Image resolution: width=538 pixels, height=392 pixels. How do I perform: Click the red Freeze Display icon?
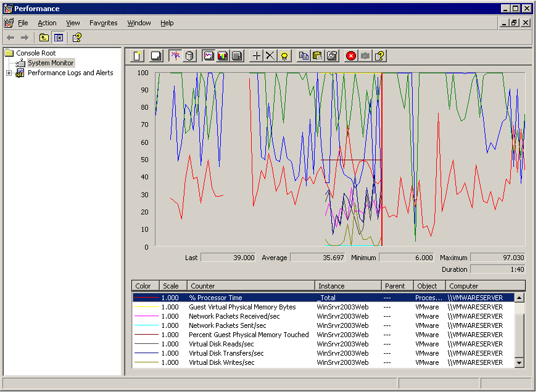[x=351, y=56]
